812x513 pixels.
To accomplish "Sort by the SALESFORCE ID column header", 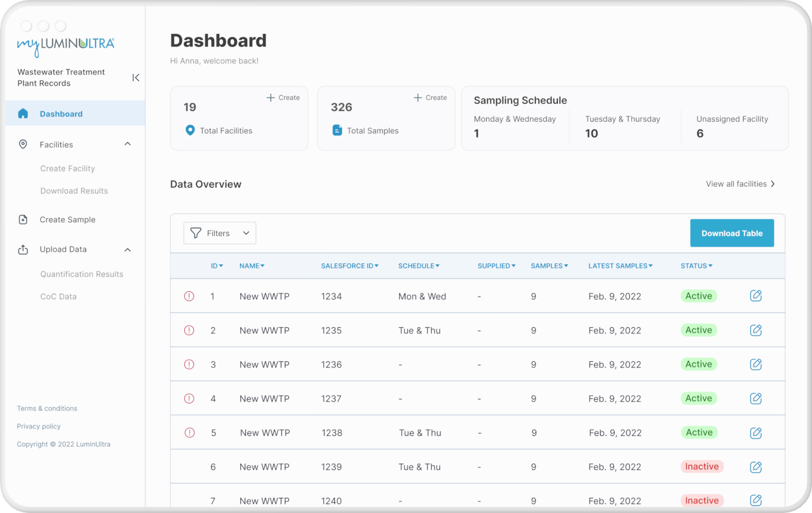I will point(349,266).
